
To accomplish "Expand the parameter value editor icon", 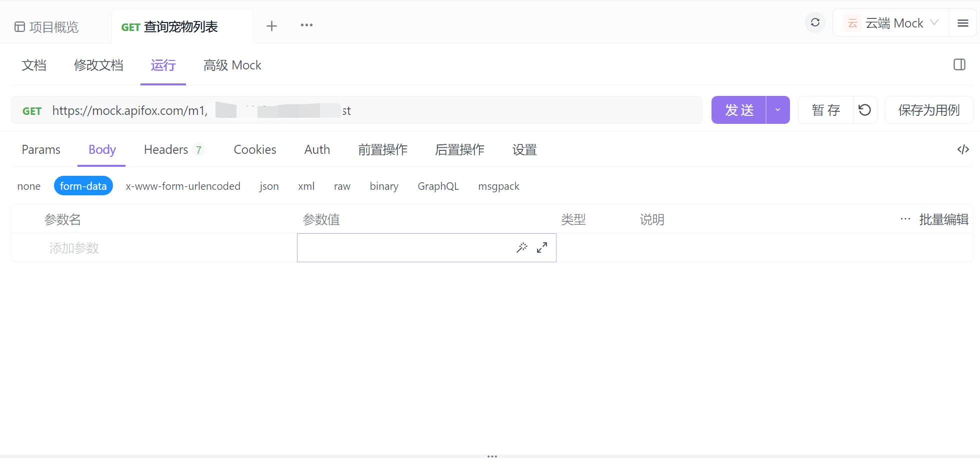I will pyautogui.click(x=542, y=247).
